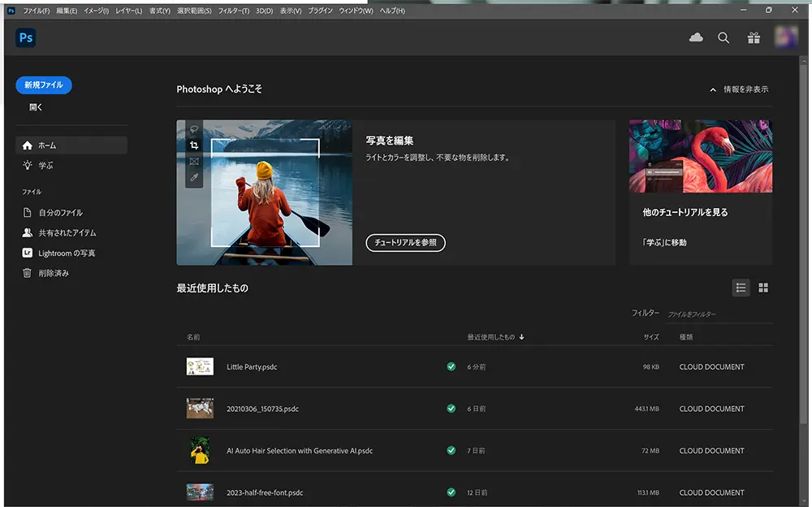Open the レイヤー(L) menu
The width and height of the screenshot is (812, 507).
pyautogui.click(x=128, y=11)
